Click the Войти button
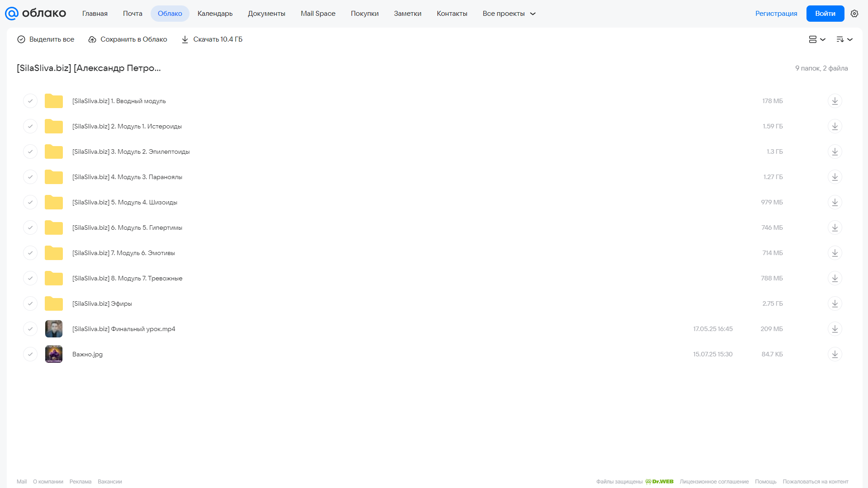This screenshot has height=488, width=868. pyautogui.click(x=825, y=14)
